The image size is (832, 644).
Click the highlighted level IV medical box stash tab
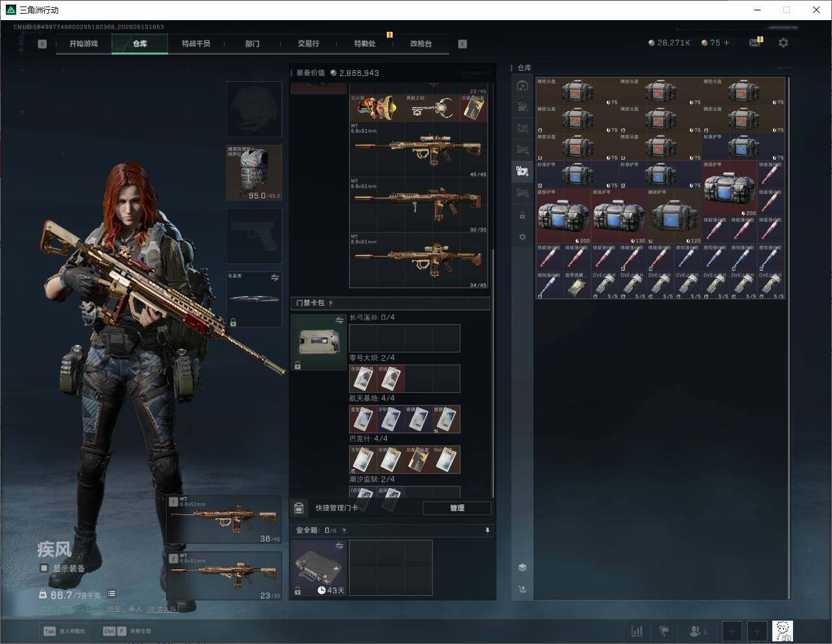pos(522,171)
